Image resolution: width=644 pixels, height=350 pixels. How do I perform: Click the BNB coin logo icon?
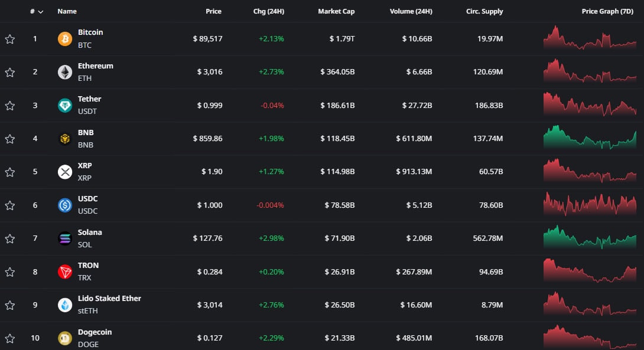point(65,139)
